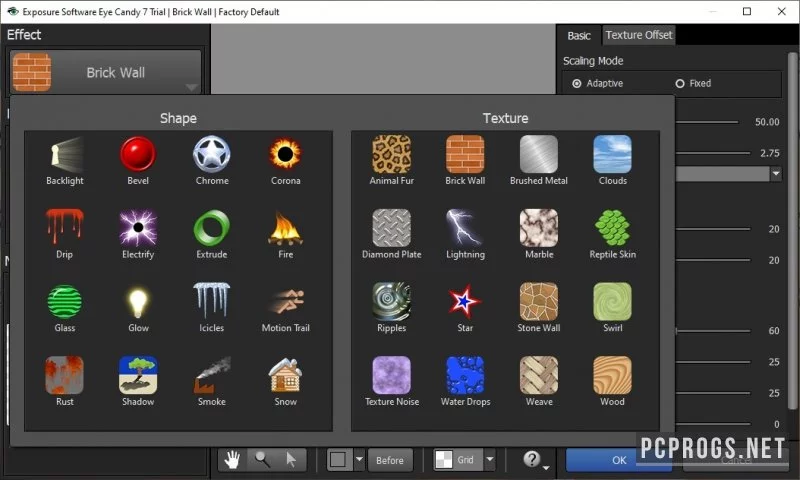Select the Corona effect
Viewport: 800px width, 480px height.
click(285, 155)
